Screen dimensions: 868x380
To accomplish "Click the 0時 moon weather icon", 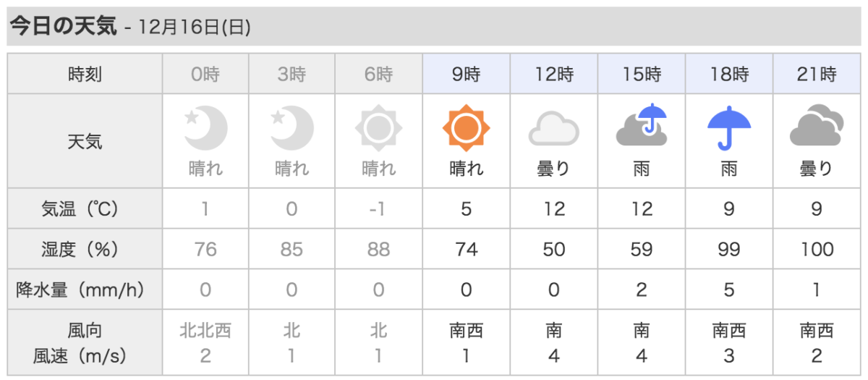I will pyautogui.click(x=205, y=128).
